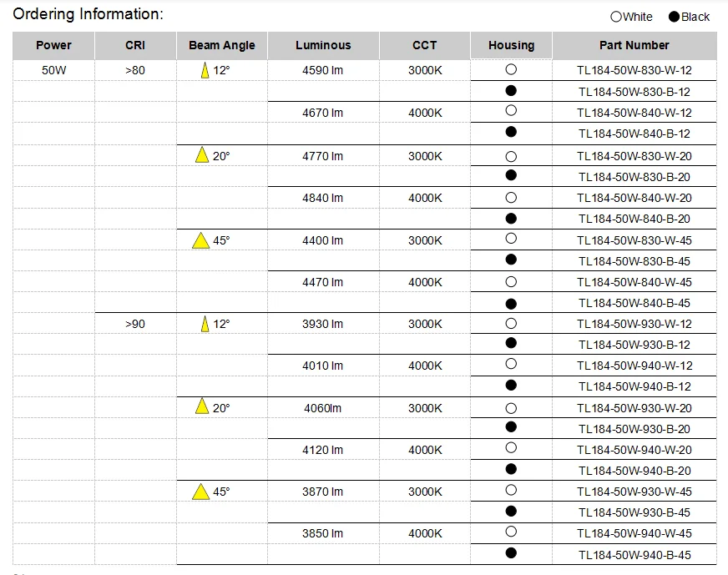Select white housing circle for TL184-50W-830-W-12
This screenshot has height=575, width=728.
coord(511,69)
